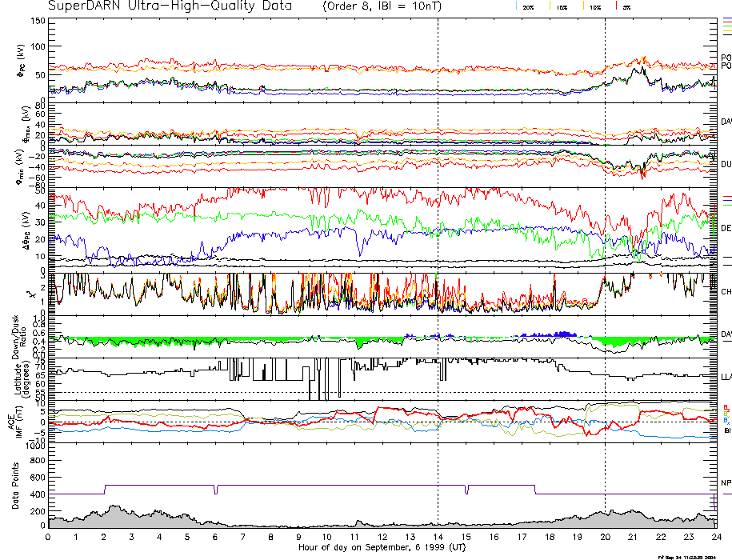Click hour 20 tick on time axis

point(605,538)
